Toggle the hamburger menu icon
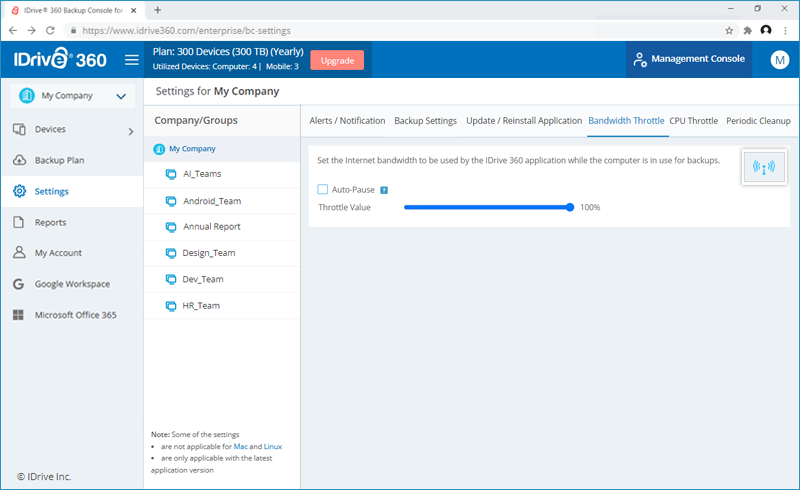Screen dimensions: 800x490 pyautogui.click(x=132, y=60)
